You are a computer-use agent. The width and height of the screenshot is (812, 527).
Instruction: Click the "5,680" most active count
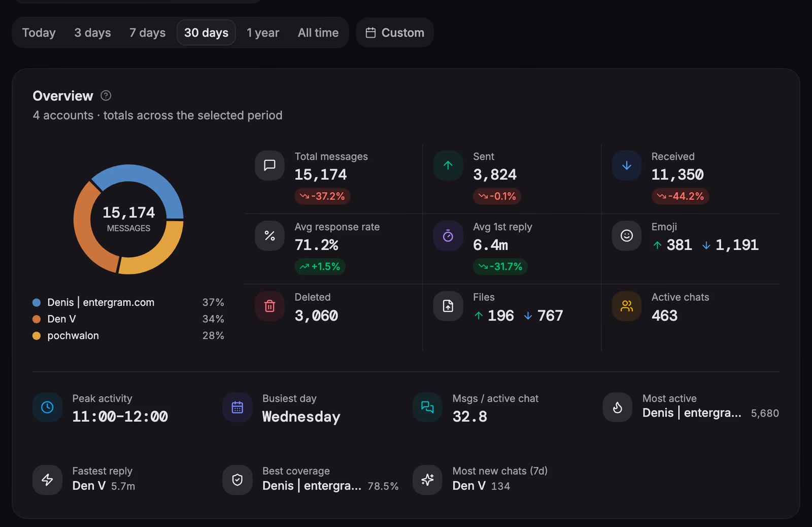(765, 413)
